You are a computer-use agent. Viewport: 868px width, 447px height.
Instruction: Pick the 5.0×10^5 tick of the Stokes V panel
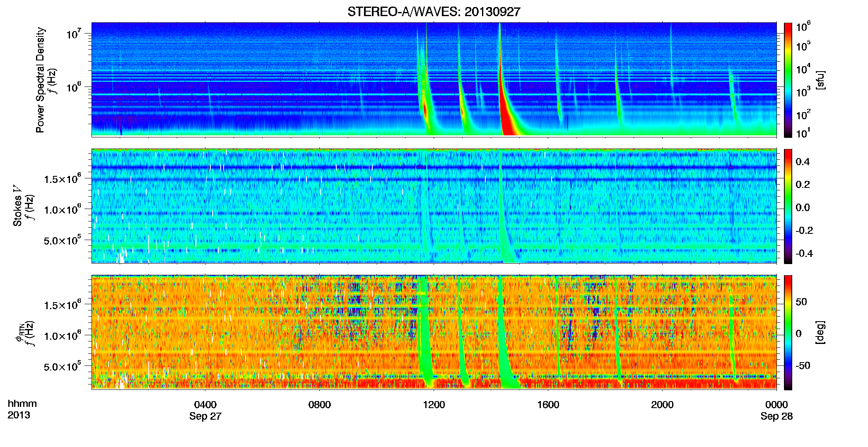63,240
